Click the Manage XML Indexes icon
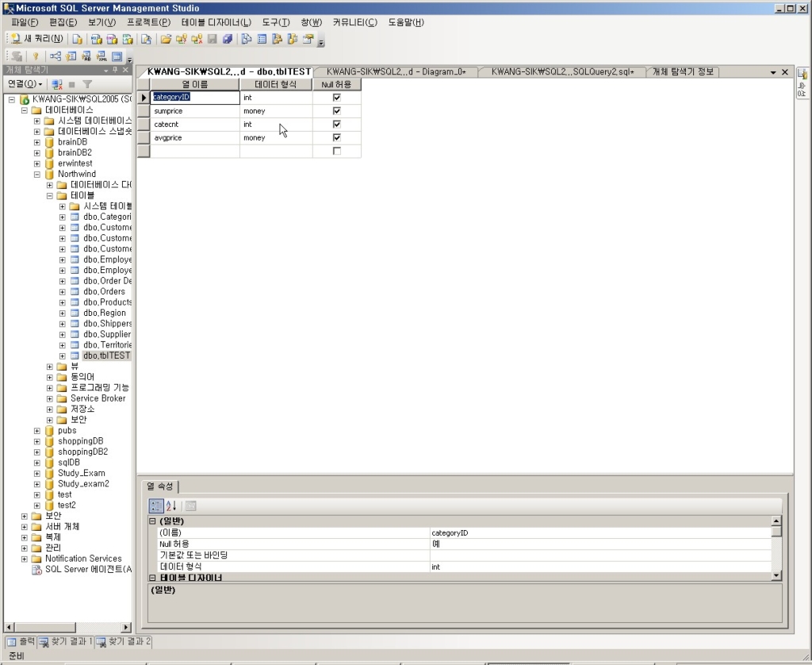The width and height of the screenshot is (812, 665). click(101, 56)
